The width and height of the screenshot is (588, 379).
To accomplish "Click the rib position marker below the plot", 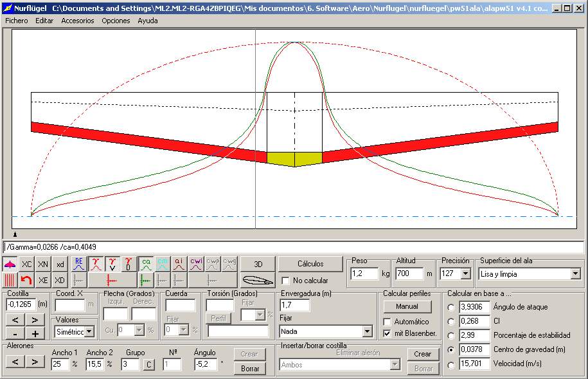I will tap(16, 236).
